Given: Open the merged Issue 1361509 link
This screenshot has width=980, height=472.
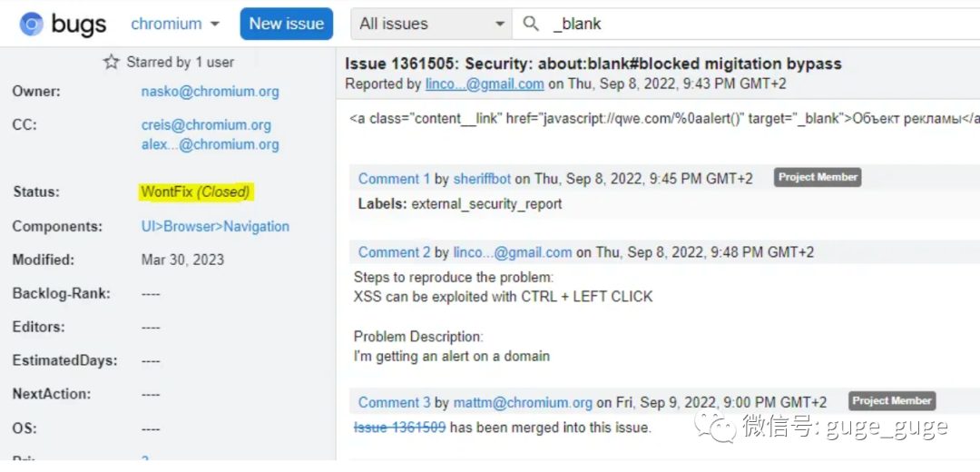Looking at the screenshot, I should [399, 427].
